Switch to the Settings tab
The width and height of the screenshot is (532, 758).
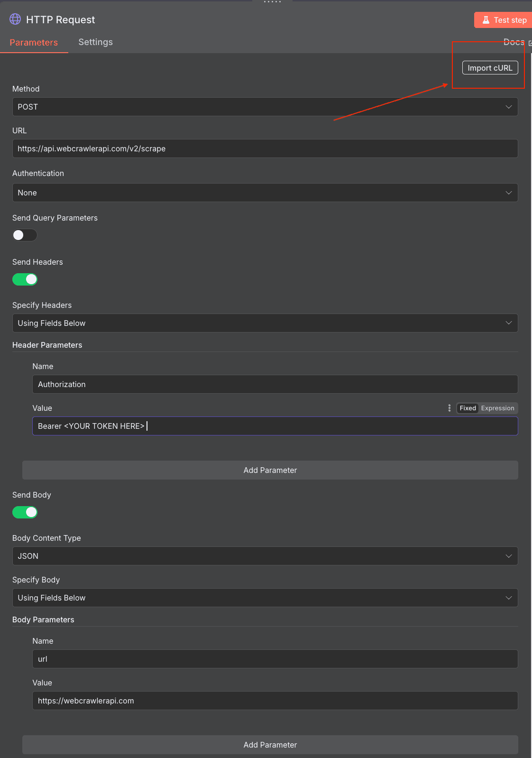pyautogui.click(x=95, y=42)
